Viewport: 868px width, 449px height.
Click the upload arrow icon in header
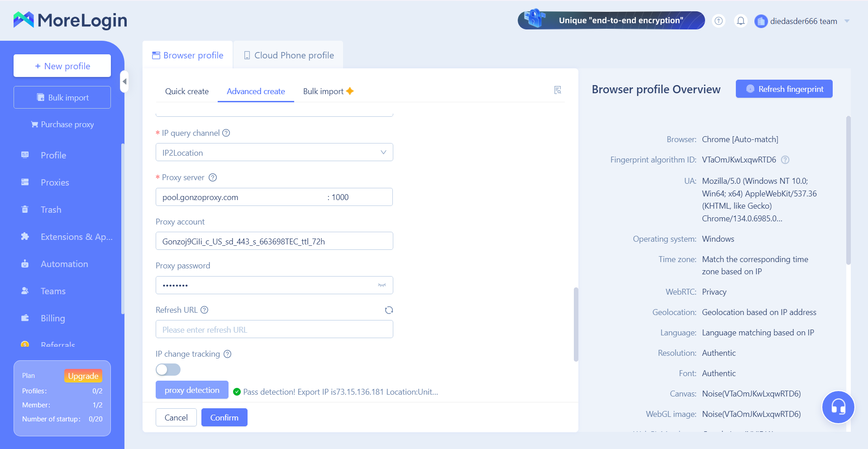click(x=719, y=21)
